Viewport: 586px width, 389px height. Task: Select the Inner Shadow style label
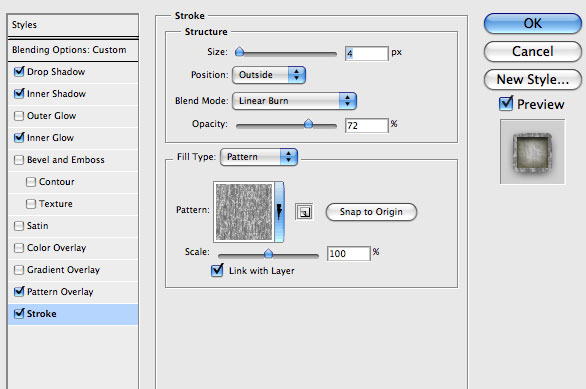(x=56, y=94)
